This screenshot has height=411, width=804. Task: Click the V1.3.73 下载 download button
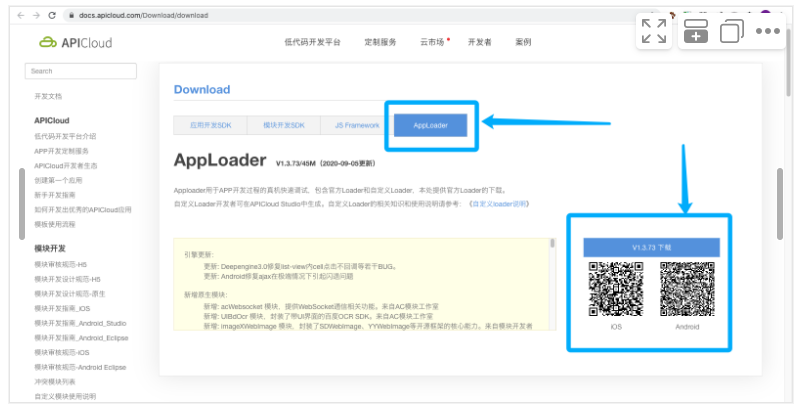651,248
